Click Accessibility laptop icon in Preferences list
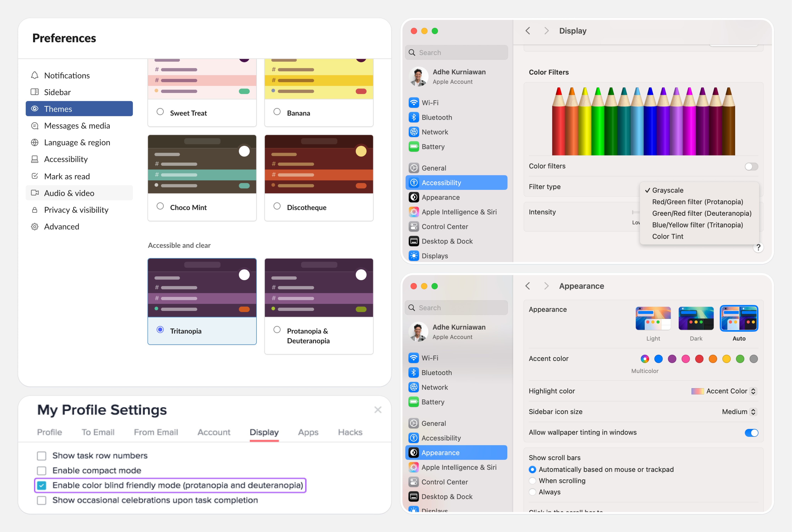Viewport: 792px width, 532px height. click(35, 159)
